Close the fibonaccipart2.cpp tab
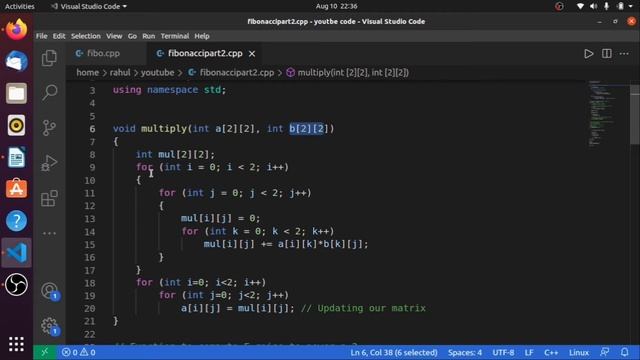The image size is (640, 360). point(252,53)
